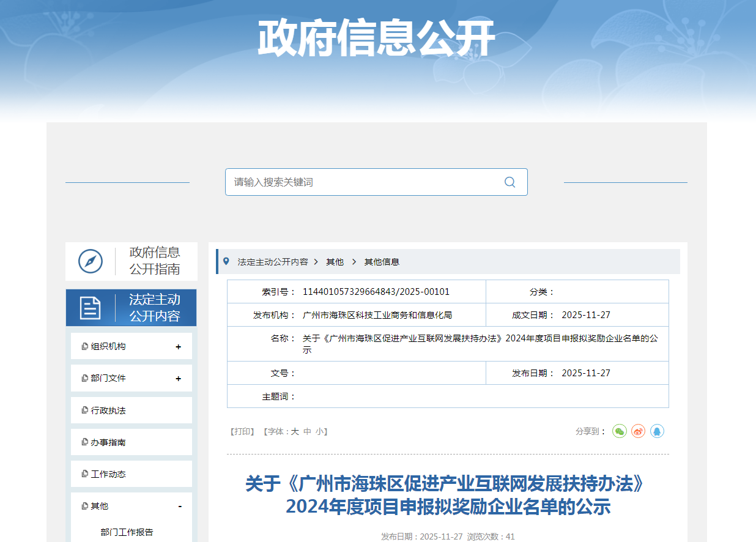This screenshot has width=756, height=542.
Task: Click the 打印 print link
Action: [242, 431]
